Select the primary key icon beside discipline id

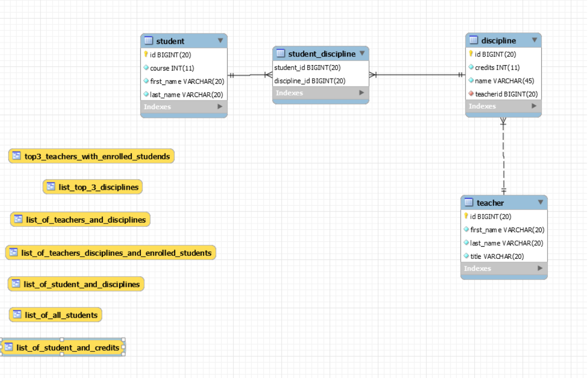[x=471, y=54]
